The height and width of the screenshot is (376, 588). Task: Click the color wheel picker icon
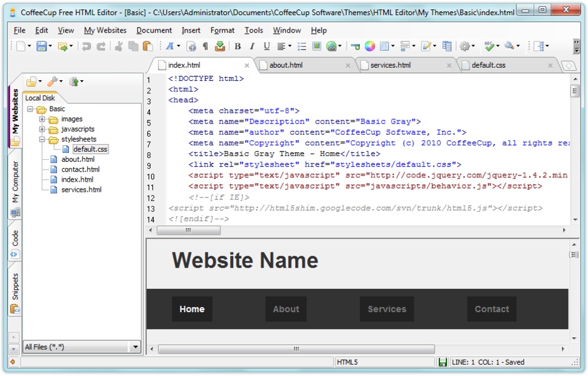pyautogui.click(x=370, y=46)
